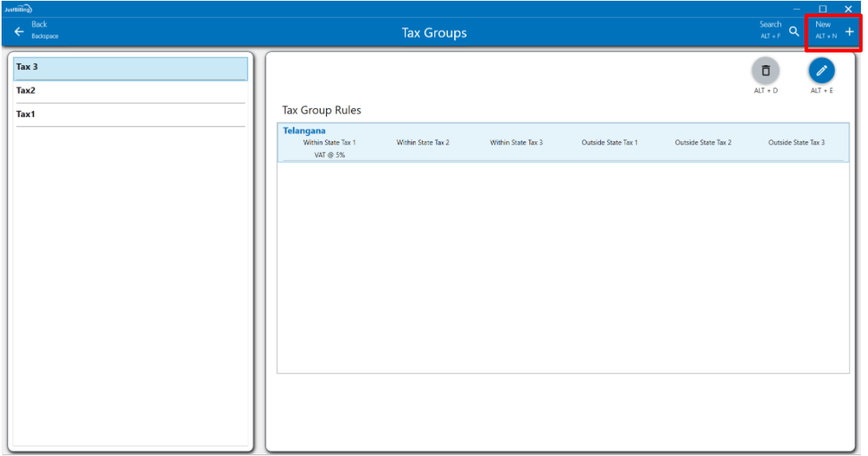The image size is (868, 456).
Task: Click the Outside State Tax 1 column
Action: (x=610, y=143)
